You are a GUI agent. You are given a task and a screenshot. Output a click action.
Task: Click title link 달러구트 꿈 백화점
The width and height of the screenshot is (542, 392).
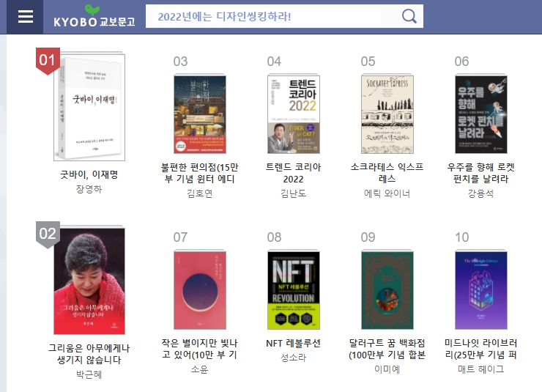tap(387, 349)
